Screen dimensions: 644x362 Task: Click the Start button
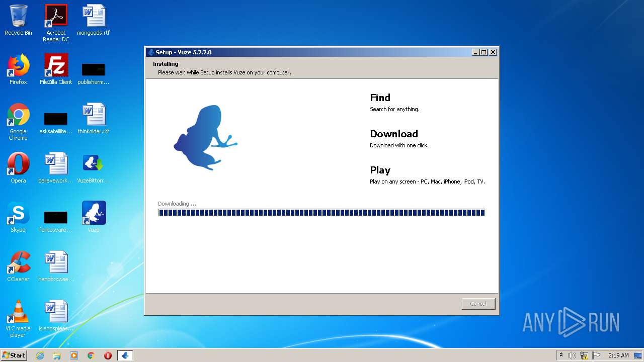click(x=14, y=355)
